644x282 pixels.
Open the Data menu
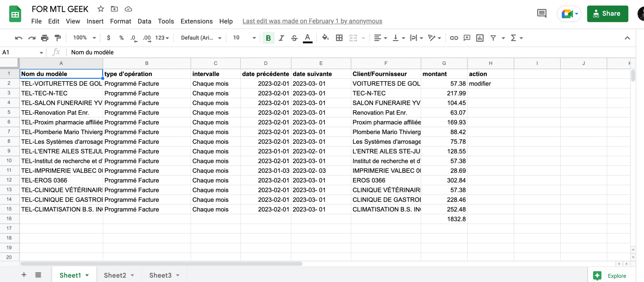pos(144,21)
